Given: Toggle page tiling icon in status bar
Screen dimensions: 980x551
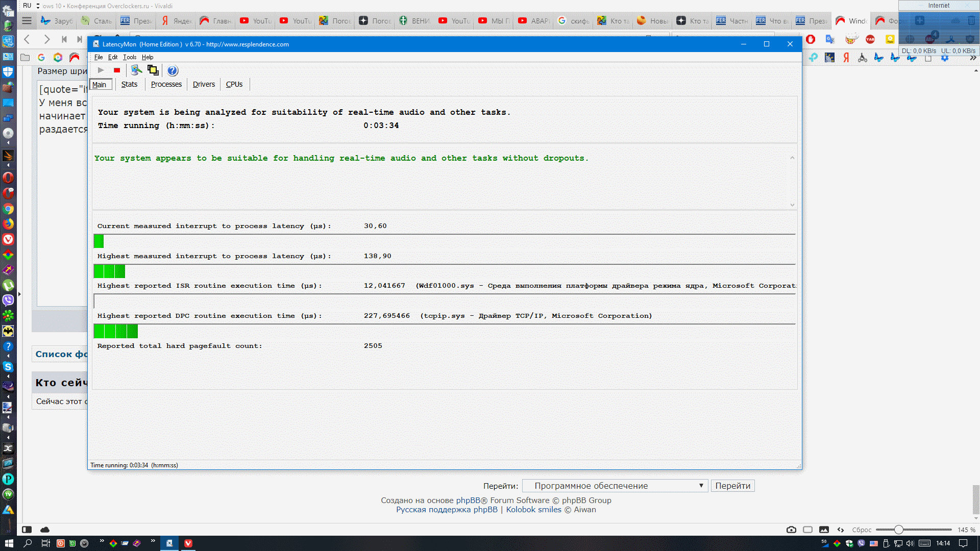Looking at the screenshot, I should (807, 530).
